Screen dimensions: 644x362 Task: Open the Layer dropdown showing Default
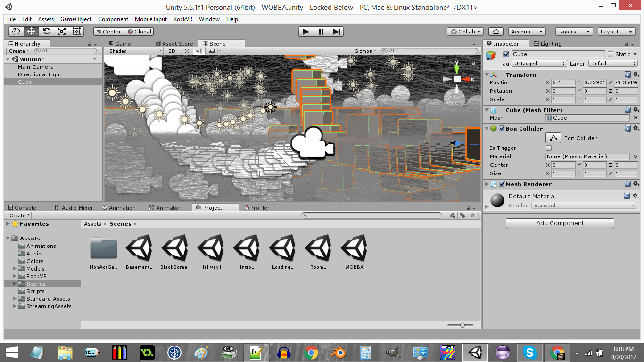(612, 63)
